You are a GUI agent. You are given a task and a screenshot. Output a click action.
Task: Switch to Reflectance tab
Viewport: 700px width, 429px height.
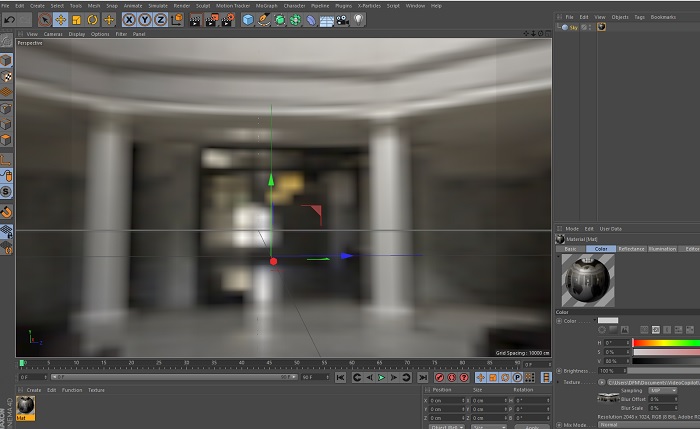(631, 249)
